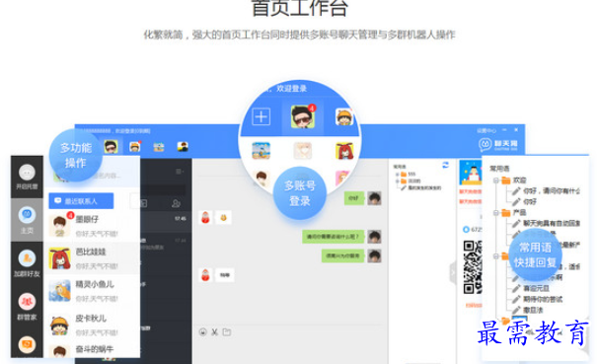Click the 聊天狗 logo
This screenshot has width=597, height=364.
(x=498, y=145)
